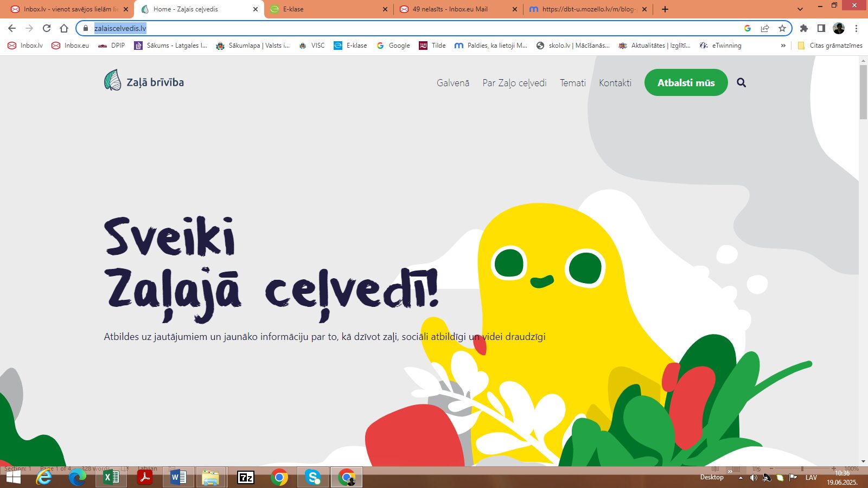Open Microsoft Edge from taskbar
868x488 pixels.
[78, 477]
